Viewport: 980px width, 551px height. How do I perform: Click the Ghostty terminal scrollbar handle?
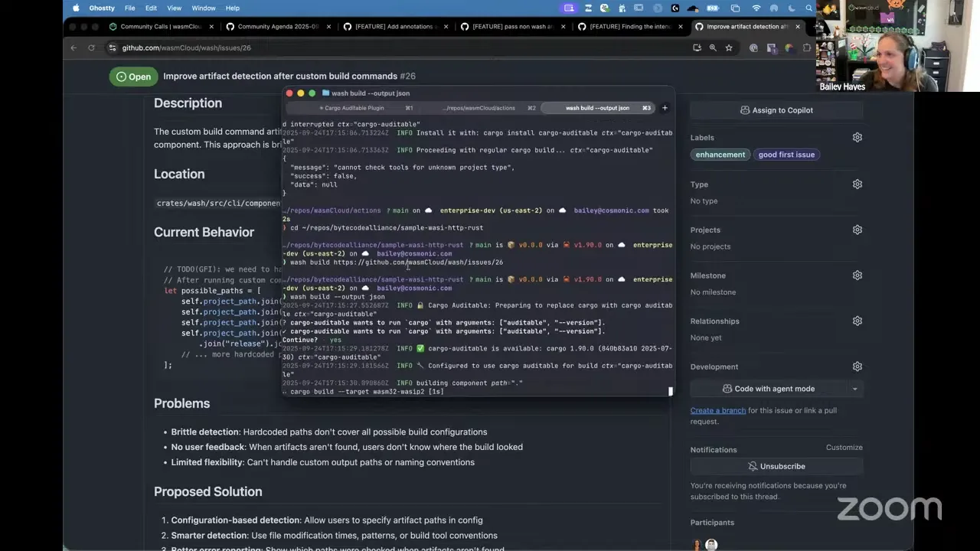point(671,391)
